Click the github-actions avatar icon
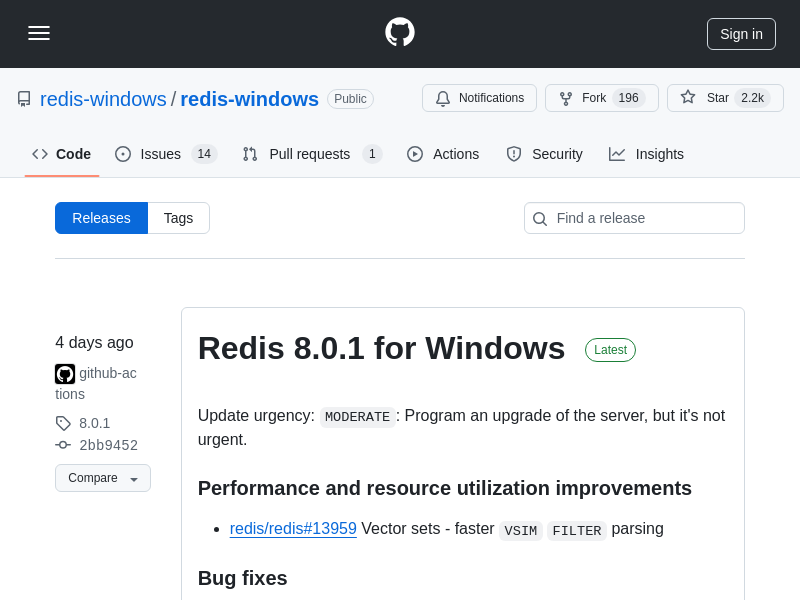The image size is (800, 600). [65, 374]
